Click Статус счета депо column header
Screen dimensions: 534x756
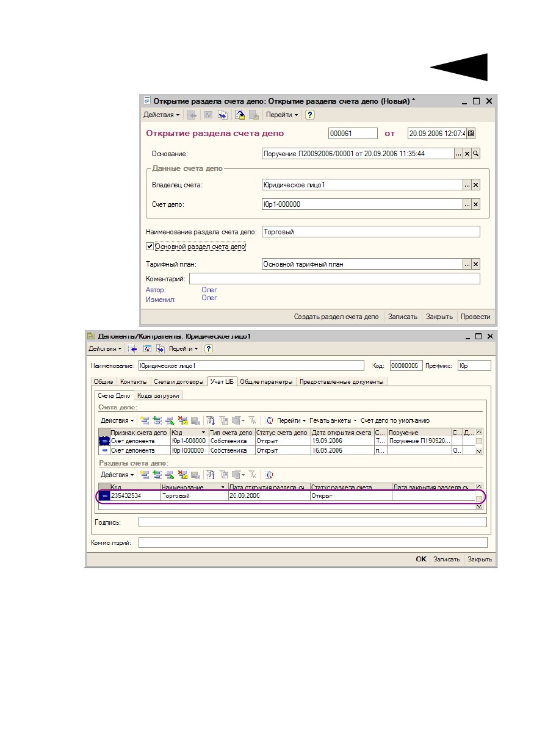(x=282, y=433)
